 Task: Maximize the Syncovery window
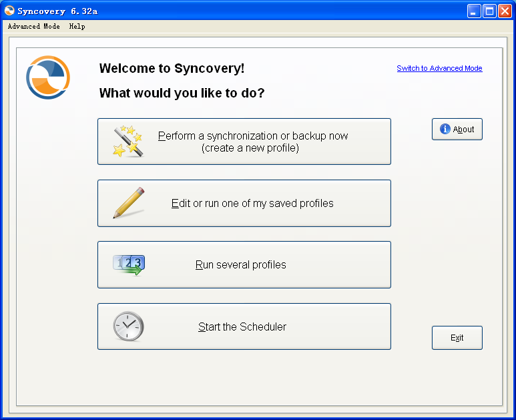coord(489,11)
